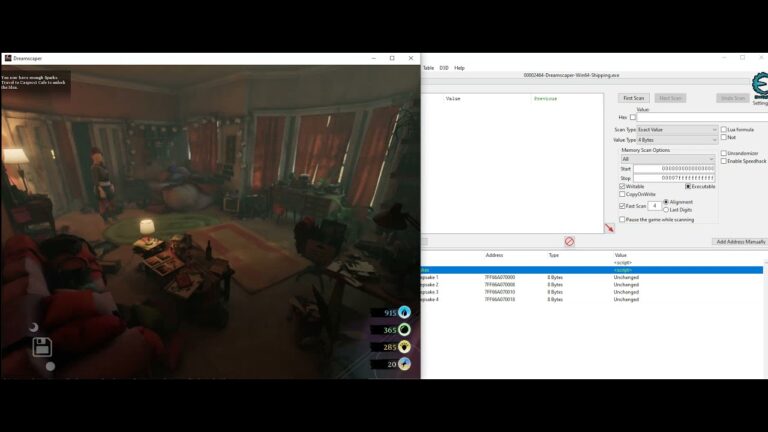Click the Start address field
This screenshot has height=432, width=768.
pyautogui.click(x=674, y=168)
